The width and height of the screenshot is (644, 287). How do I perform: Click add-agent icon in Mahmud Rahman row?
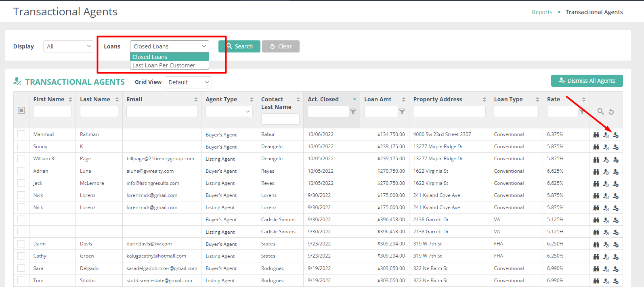pos(615,135)
